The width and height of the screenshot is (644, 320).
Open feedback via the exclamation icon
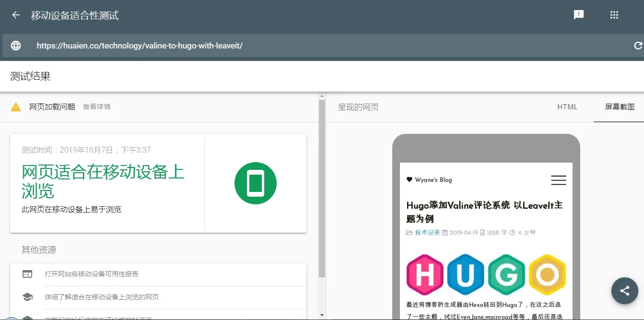click(579, 14)
